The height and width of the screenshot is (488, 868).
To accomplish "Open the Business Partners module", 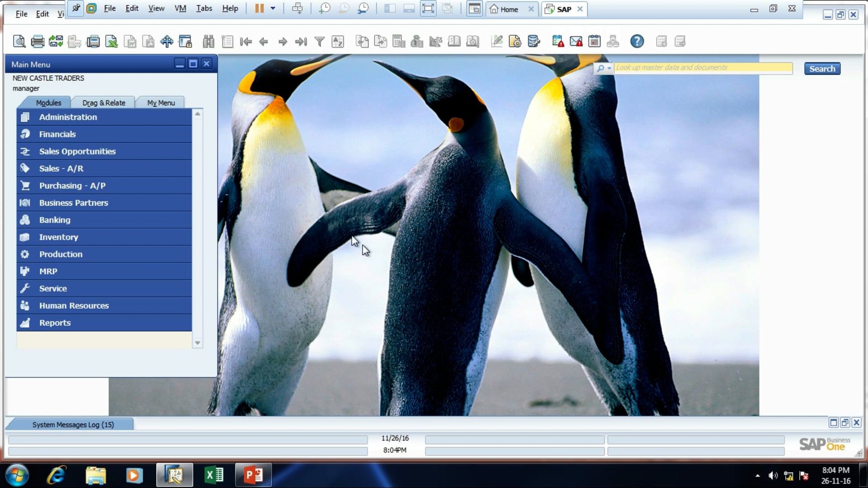I will pos(104,203).
